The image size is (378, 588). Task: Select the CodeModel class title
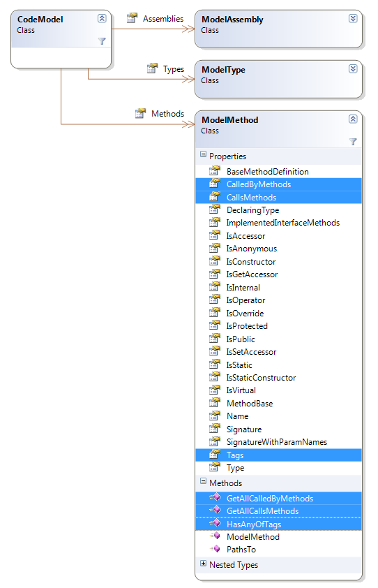click(40, 19)
